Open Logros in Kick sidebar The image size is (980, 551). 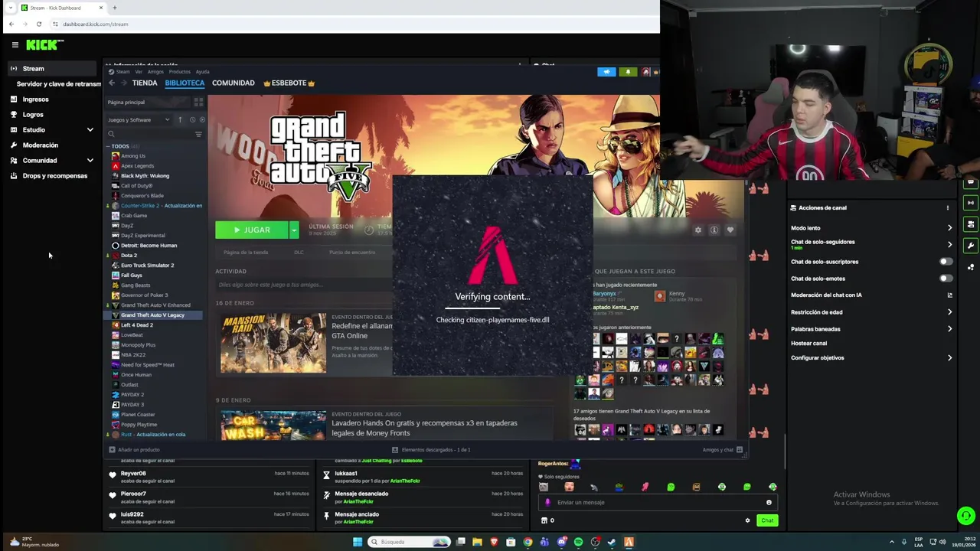(33, 115)
